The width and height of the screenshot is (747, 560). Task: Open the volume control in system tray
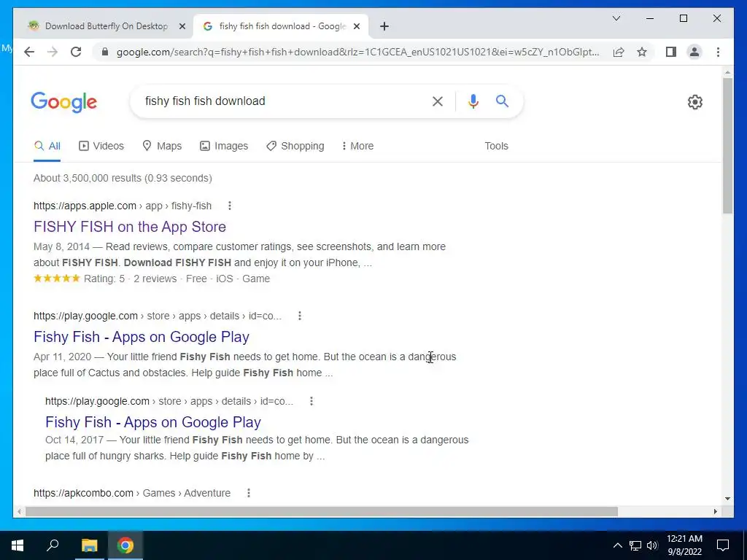pyautogui.click(x=652, y=545)
